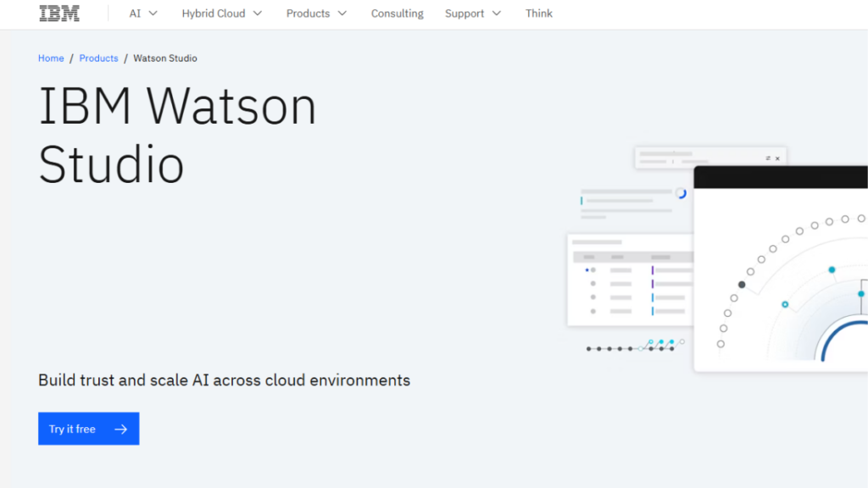This screenshot has width=868, height=488.
Task: Click the dark title bar of the mock window
Action: pos(778,175)
